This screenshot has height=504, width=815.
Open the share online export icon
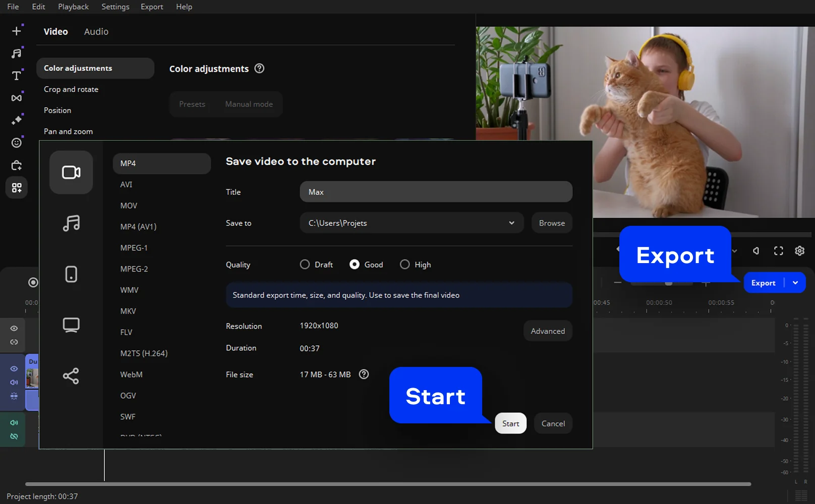click(x=71, y=376)
